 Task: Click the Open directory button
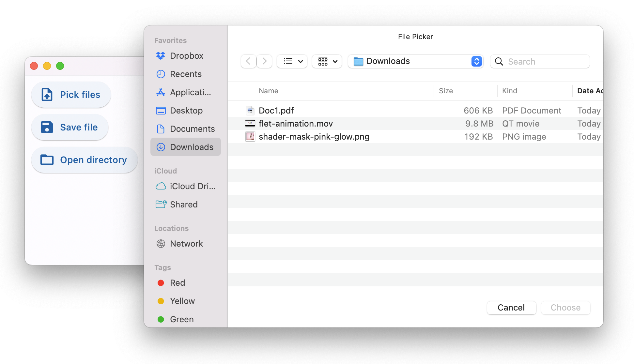(83, 160)
